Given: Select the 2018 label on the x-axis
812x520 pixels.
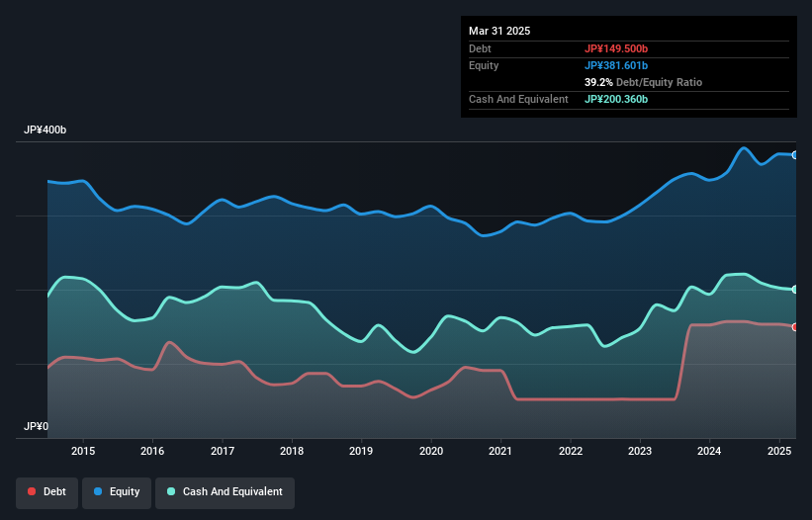Looking at the screenshot, I should [x=292, y=452].
